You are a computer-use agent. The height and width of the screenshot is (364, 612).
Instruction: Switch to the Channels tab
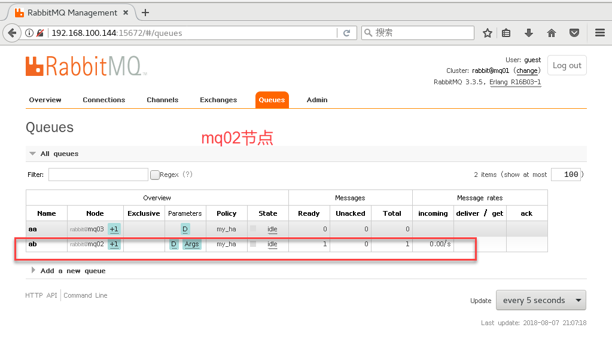(162, 100)
